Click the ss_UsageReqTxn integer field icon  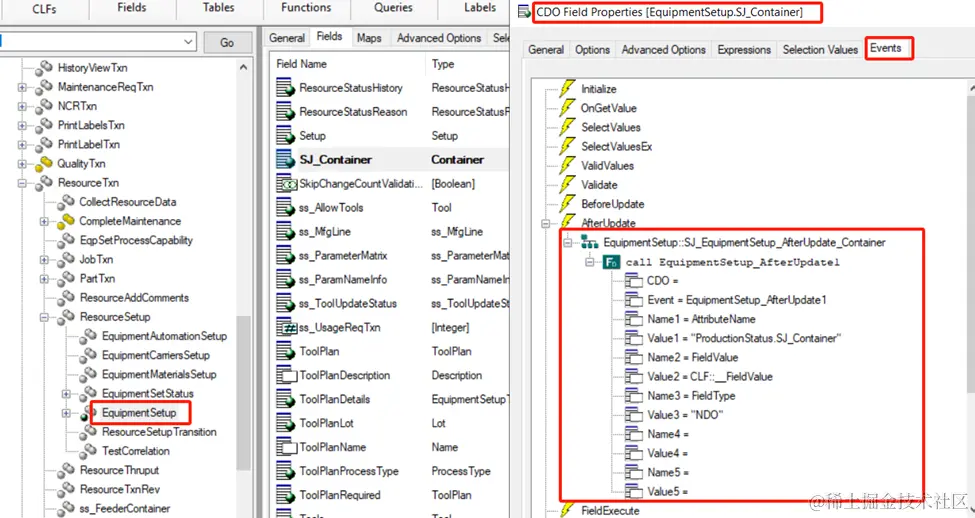pos(286,328)
